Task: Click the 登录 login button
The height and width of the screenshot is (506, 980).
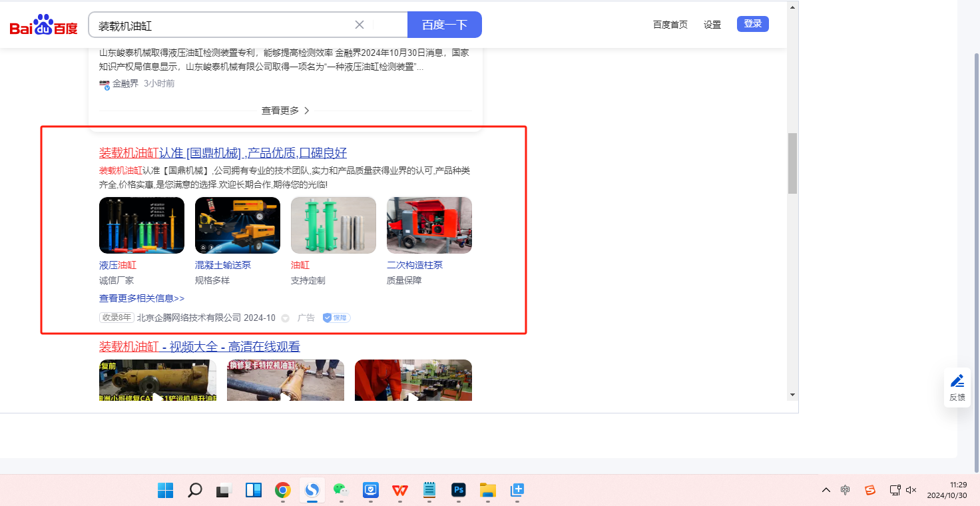Action: [753, 24]
